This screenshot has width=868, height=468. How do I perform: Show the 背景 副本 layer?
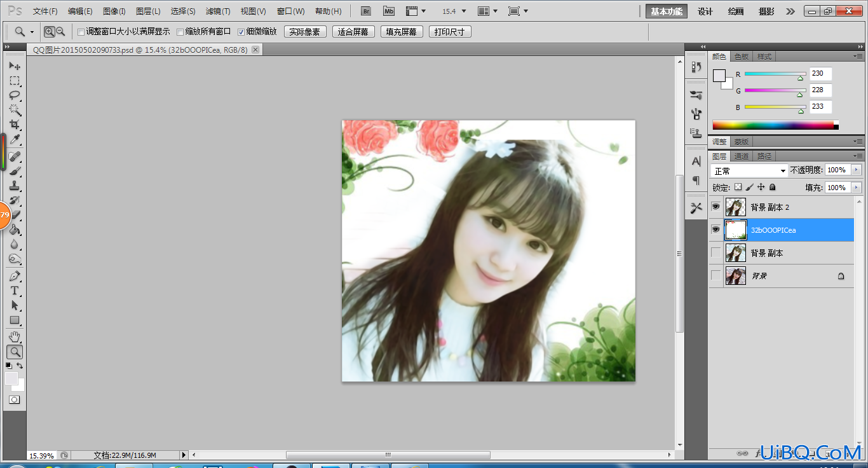point(716,252)
